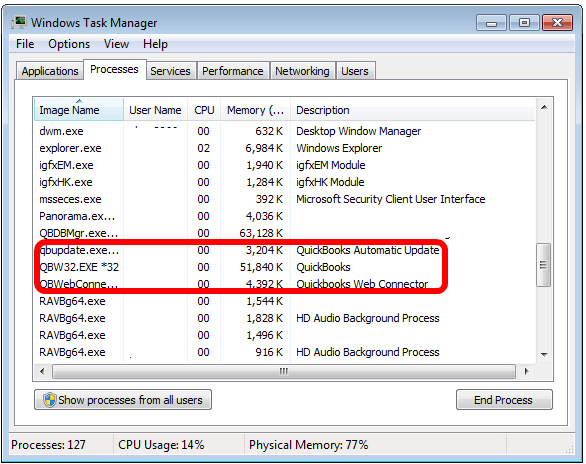This screenshot has width=586, height=464.
Task: Click the End Process button
Action: [504, 400]
